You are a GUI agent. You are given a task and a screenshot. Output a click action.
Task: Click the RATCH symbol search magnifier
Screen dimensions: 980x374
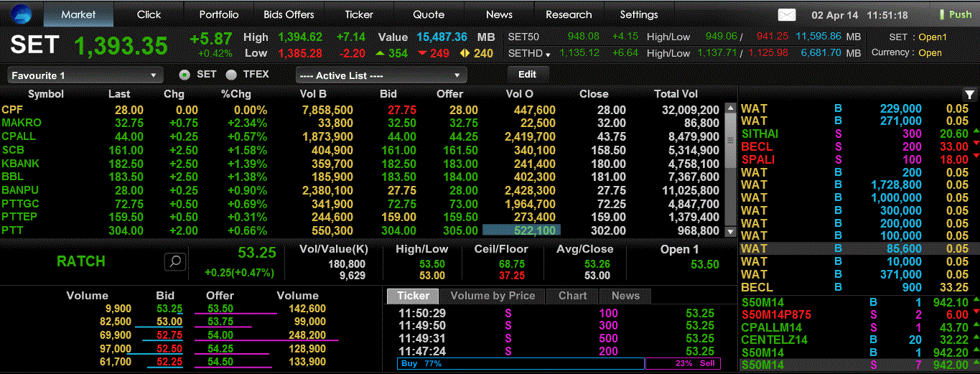[x=175, y=261]
